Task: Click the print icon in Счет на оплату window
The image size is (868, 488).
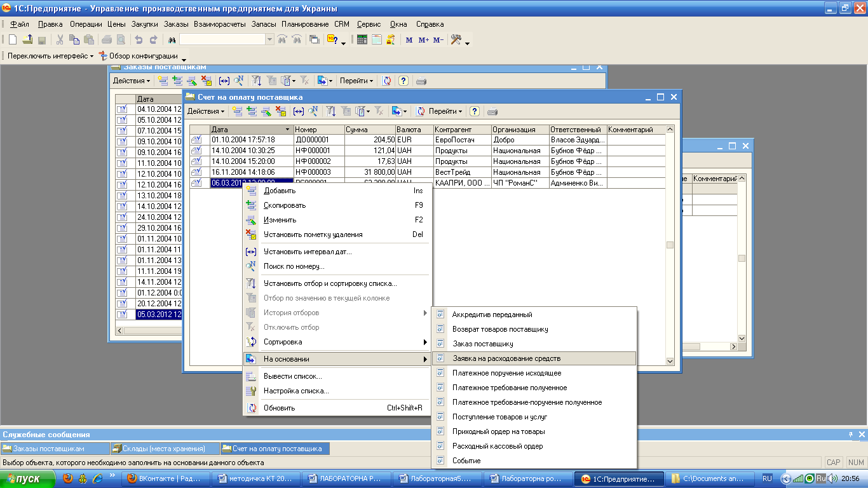Action: tap(492, 111)
